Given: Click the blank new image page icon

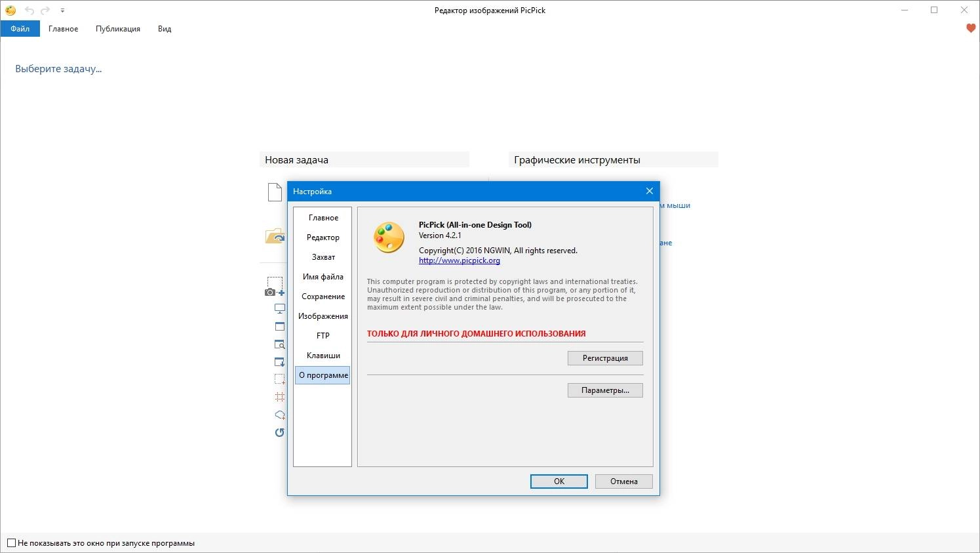Looking at the screenshot, I should (x=275, y=192).
